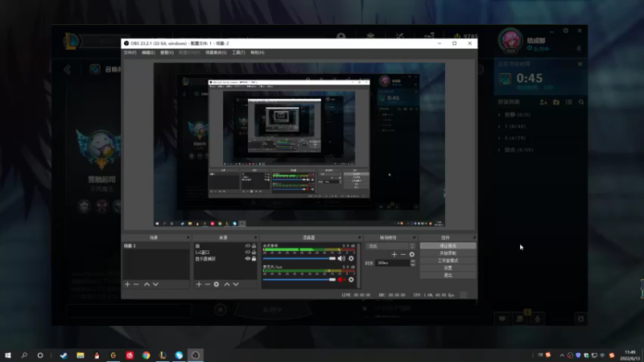Open desktop audio mixer gear settings
Screen dimensions: 644x362
[351, 258]
